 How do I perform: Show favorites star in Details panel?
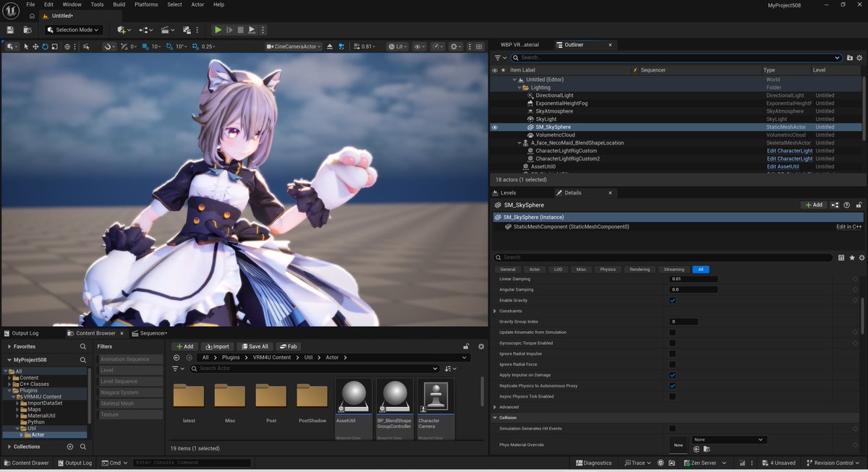pyautogui.click(x=851, y=257)
